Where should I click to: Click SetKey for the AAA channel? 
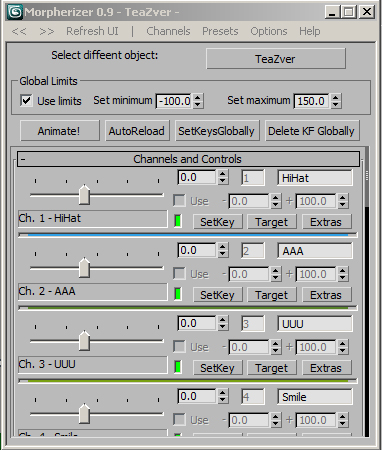click(217, 295)
